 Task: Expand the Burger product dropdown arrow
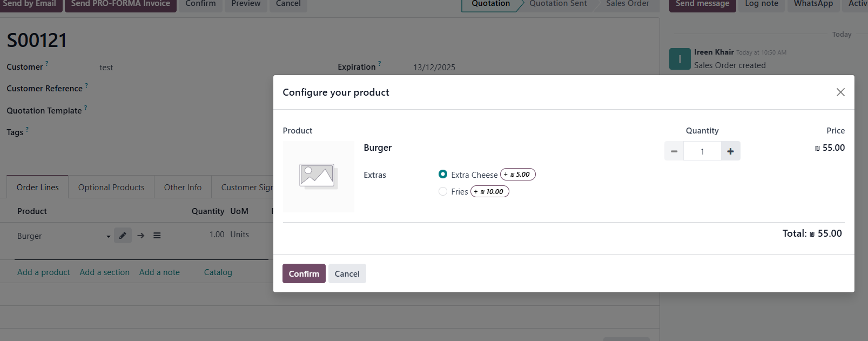point(108,236)
